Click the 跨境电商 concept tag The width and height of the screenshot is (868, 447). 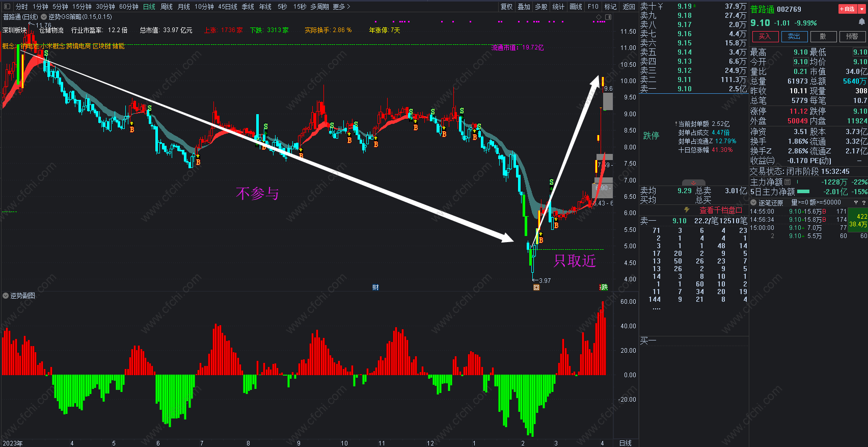click(79, 46)
